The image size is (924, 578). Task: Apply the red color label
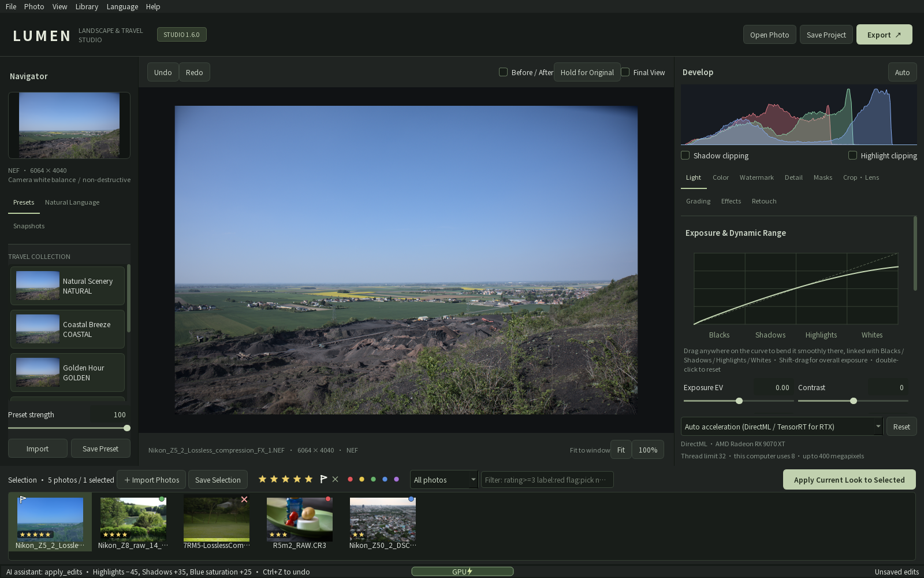[x=350, y=479]
